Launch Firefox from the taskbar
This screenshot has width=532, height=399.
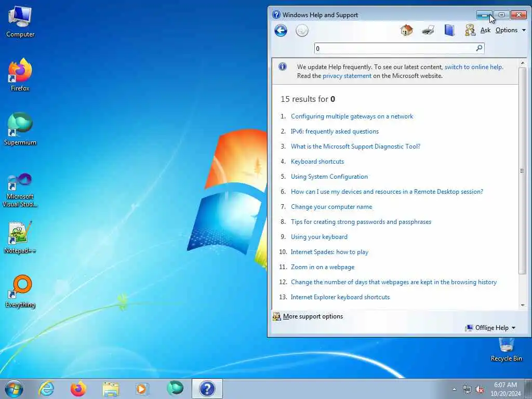click(x=78, y=389)
